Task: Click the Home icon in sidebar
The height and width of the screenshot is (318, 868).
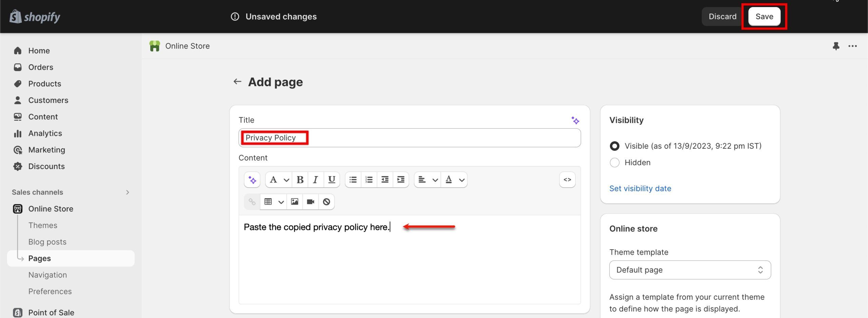Action: click(x=18, y=51)
